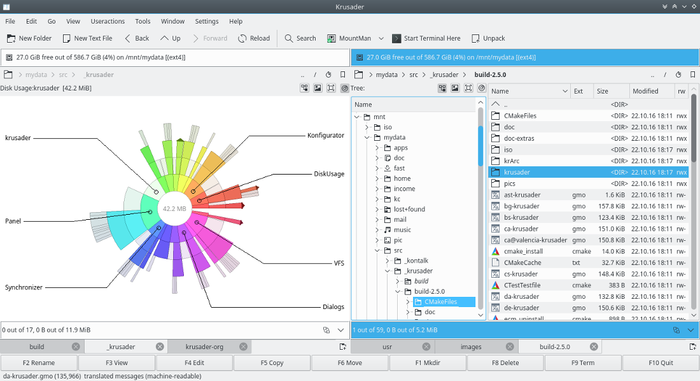Expand the _kontalk folder in tree
Image resolution: width=700 pixels, height=381 pixels.
pyautogui.click(x=388, y=260)
